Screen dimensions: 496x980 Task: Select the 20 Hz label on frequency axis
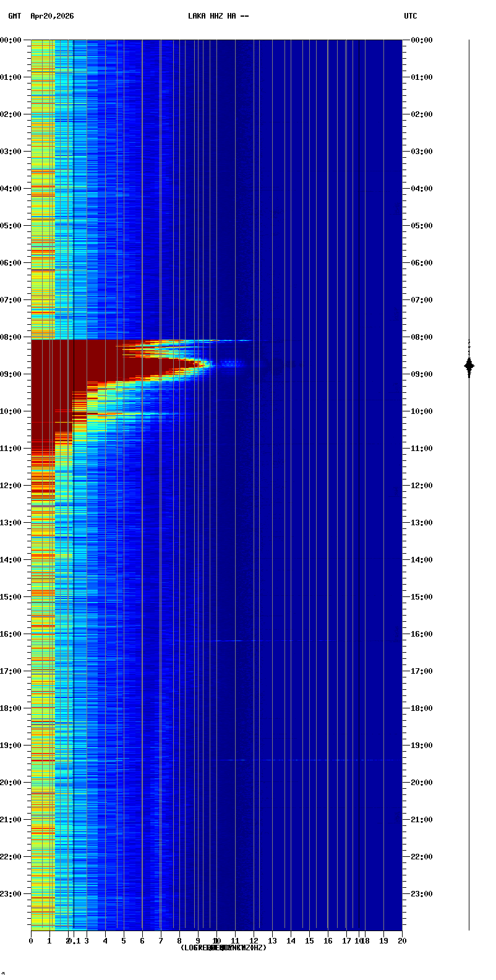(x=402, y=941)
